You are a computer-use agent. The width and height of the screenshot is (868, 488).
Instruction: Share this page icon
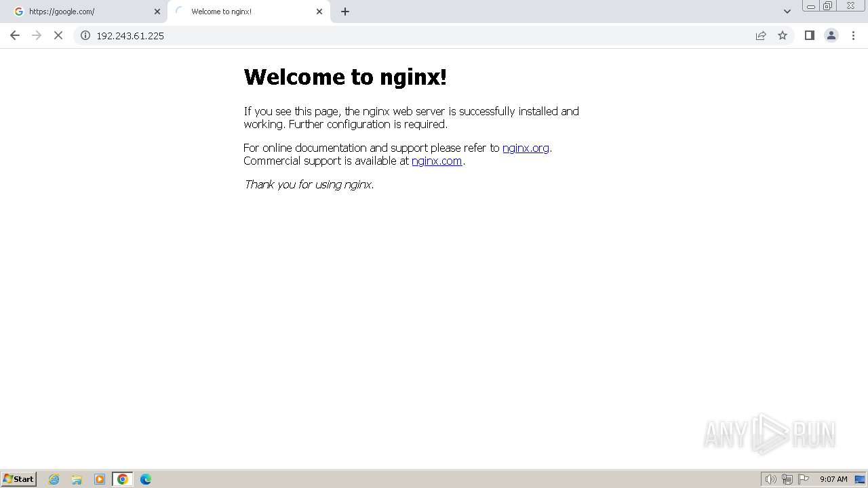coord(761,35)
